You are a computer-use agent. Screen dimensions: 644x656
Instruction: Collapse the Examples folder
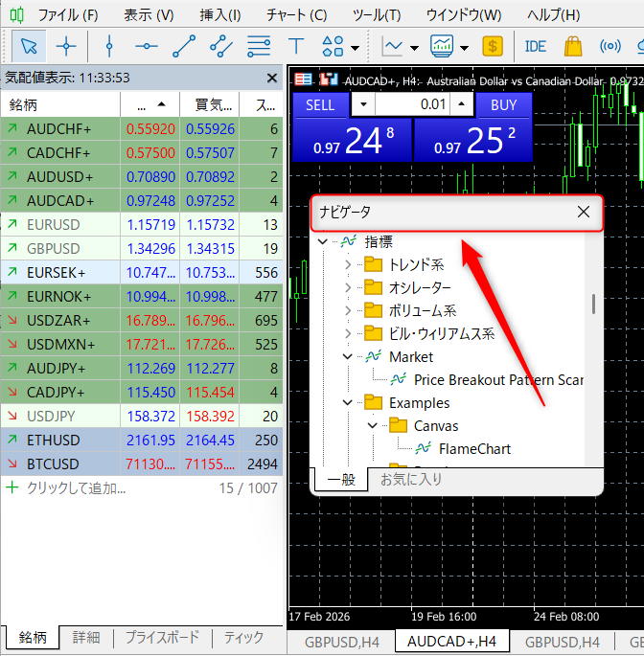point(348,403)
